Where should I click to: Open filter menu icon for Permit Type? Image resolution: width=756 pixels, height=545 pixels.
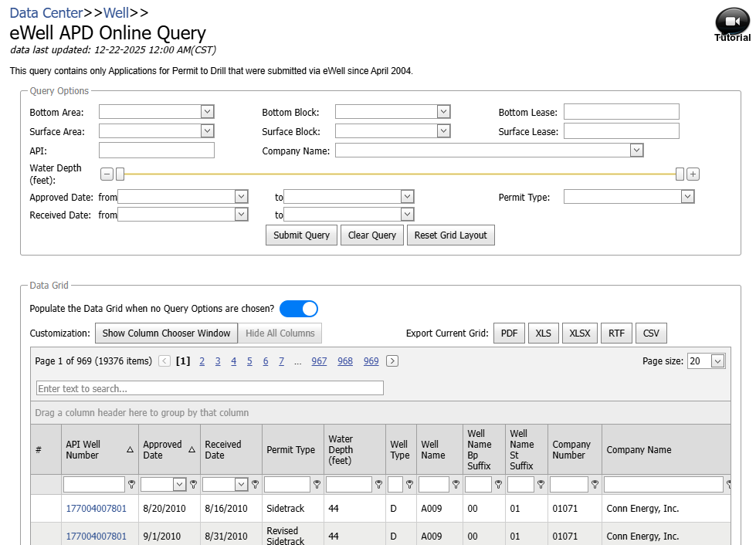tap(317, 484)
